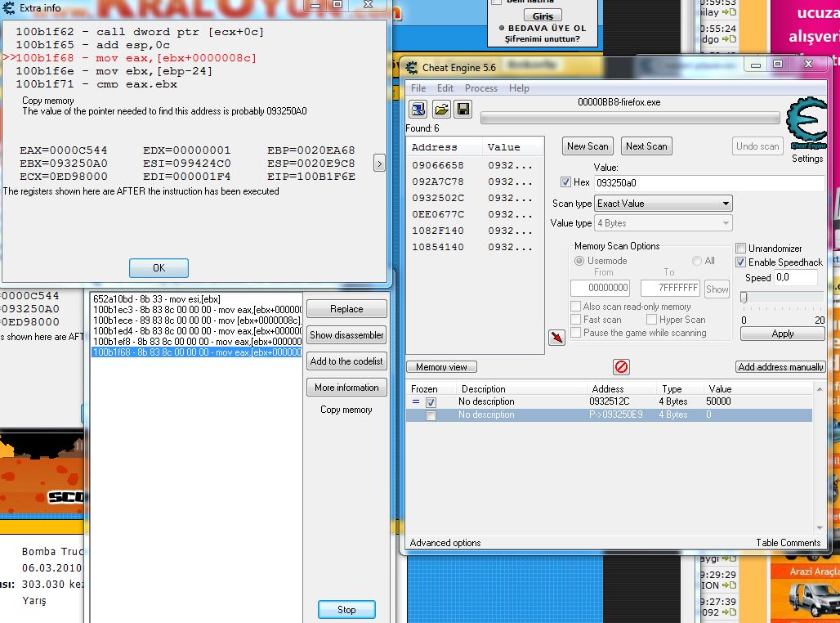840x623 pixels.
Task: Click the Next Scan button
Action: (646, 146)
